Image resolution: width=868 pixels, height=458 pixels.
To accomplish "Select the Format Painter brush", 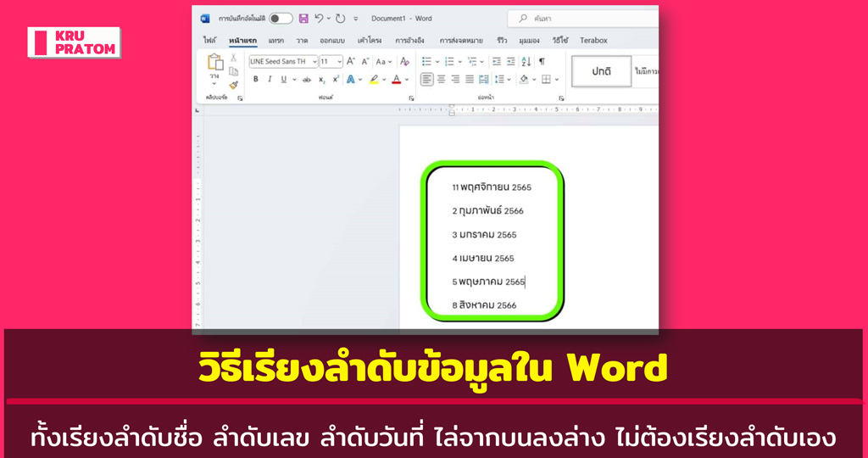I will click(234, 86).
